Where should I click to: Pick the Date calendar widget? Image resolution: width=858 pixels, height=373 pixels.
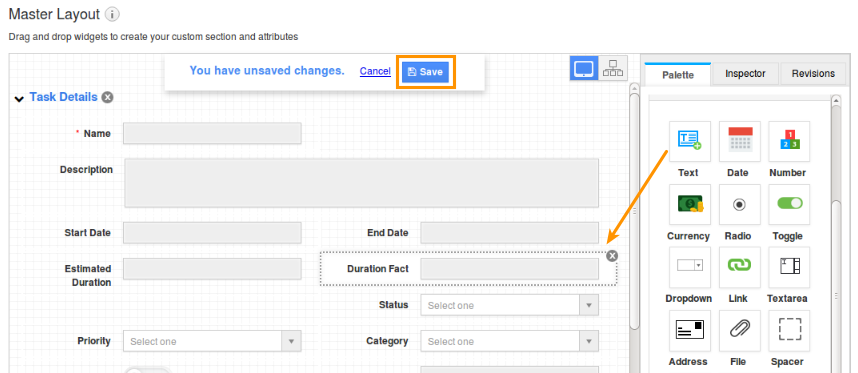click(x=740, y=141)
